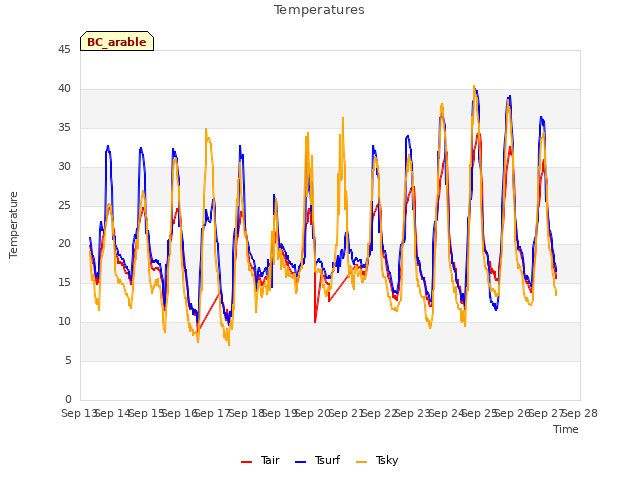Click the 10 y-axis tick label
Viewport: 640px width, 480px height.
(64, 322)
